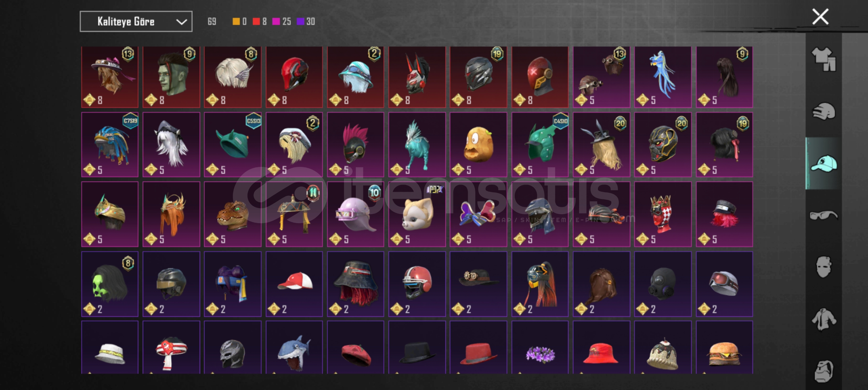Select the helmet category in sidebar
The height and width of the screenshot is (390, 868).
coord(824,111)
